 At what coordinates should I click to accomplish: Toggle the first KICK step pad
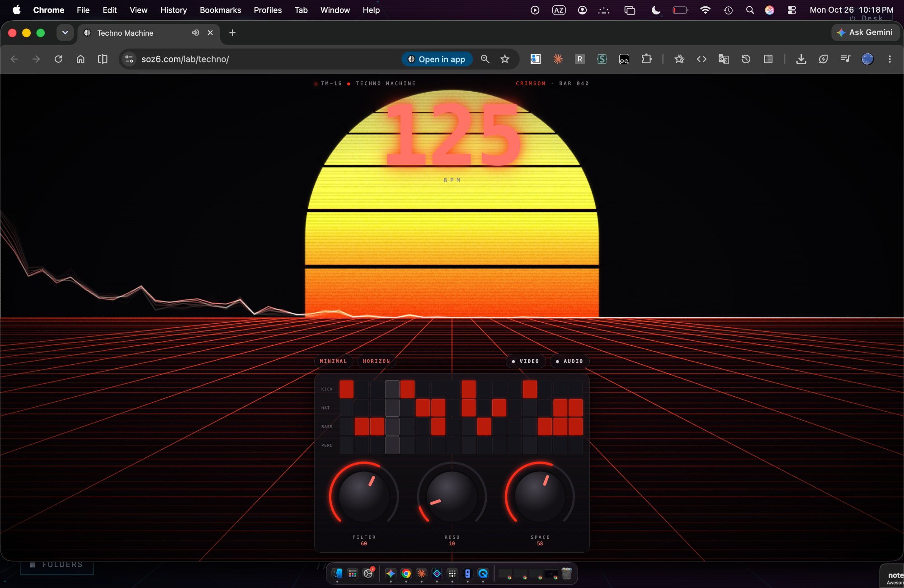tap(347, 389)
